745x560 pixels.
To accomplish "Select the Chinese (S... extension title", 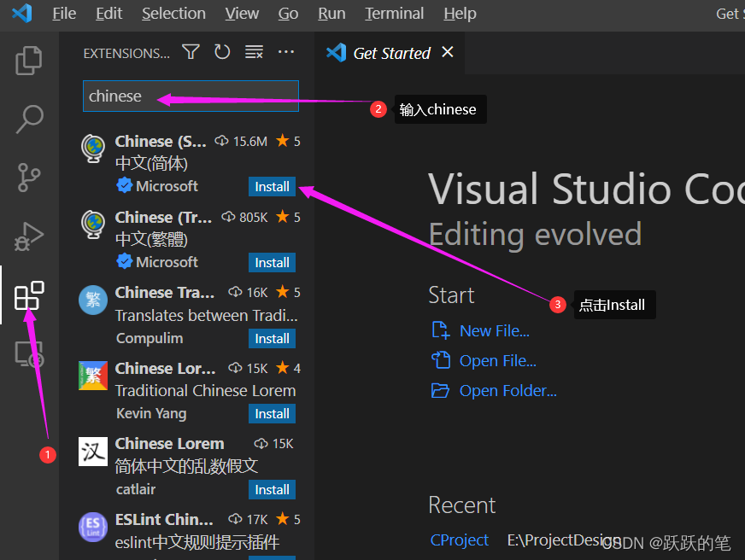I will point(161,142).
